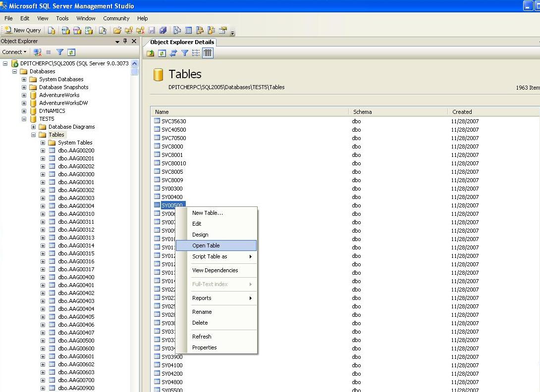
Task: Click the Object Explorer scrollbar up arrow
Action: (135, 63)
